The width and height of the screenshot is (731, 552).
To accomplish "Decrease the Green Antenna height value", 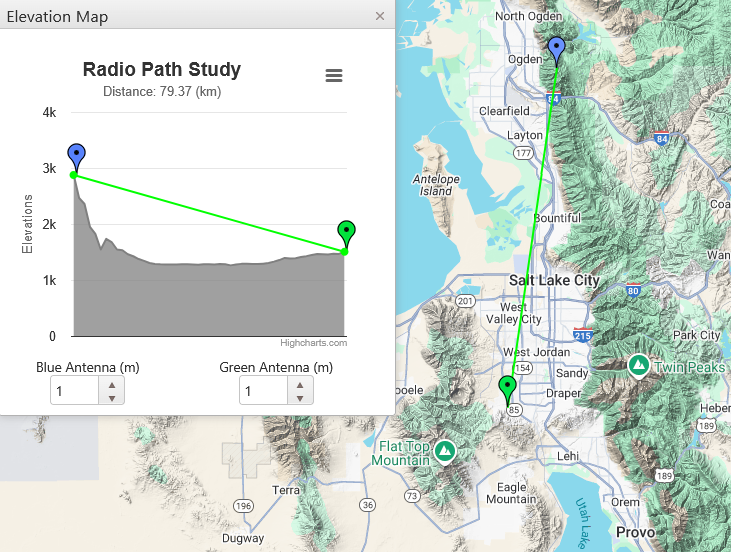I will [300, 398].
